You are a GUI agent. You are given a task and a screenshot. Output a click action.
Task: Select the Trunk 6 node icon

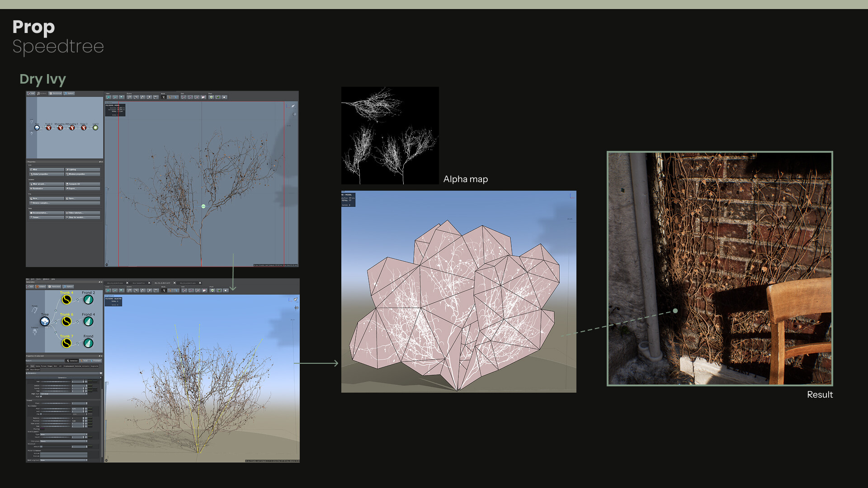pos(66,321)
